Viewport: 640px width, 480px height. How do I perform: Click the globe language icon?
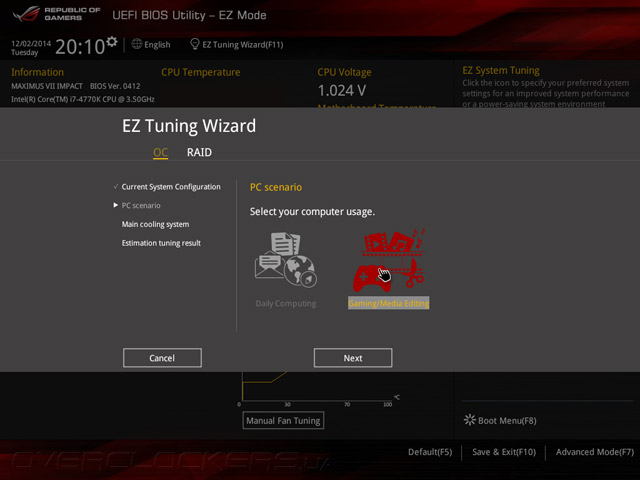pos(137,44)
